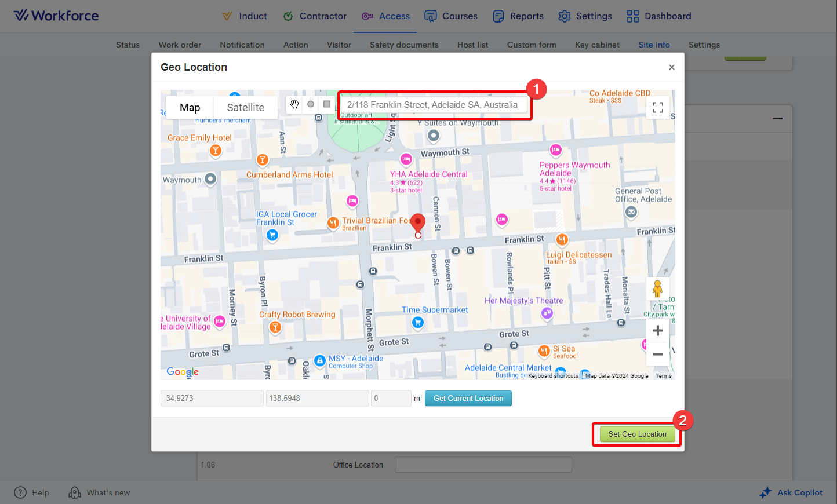
Task: Go to Visitor sub tab
Action: pyautogui.click(x=339, y=45)
